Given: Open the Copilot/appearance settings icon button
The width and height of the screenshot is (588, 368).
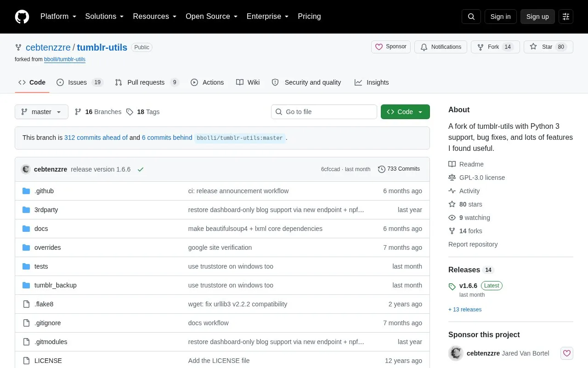Looking at the screenshot, I should [566, 17].
